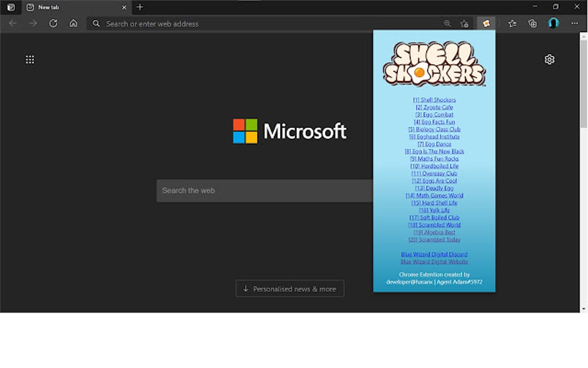The width and height of the screenshot is (588, 368).
Task: Open the [3] Egg Combat link
Action: click(434, 114)
